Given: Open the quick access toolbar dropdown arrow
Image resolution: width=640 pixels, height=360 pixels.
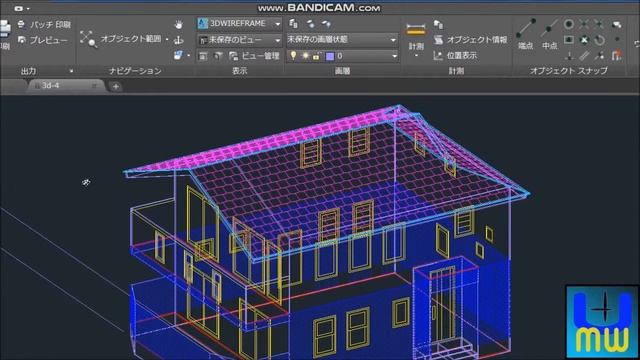Looking at the screenshot, I should [28, 8].
